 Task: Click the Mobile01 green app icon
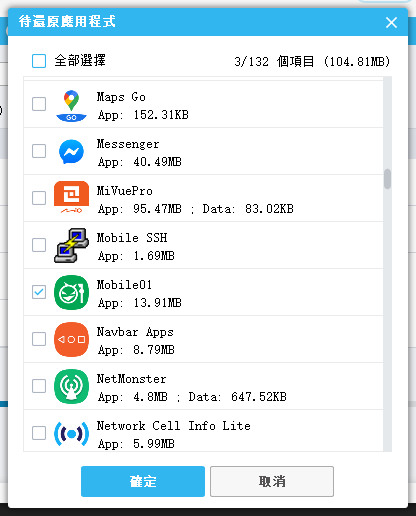coord(71,292)
